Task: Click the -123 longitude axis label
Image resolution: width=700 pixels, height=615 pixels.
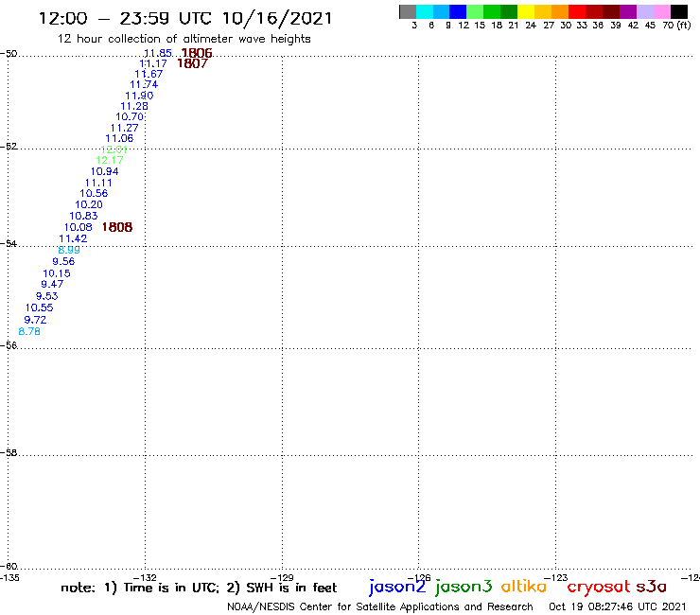Action: tap(556, 578)
